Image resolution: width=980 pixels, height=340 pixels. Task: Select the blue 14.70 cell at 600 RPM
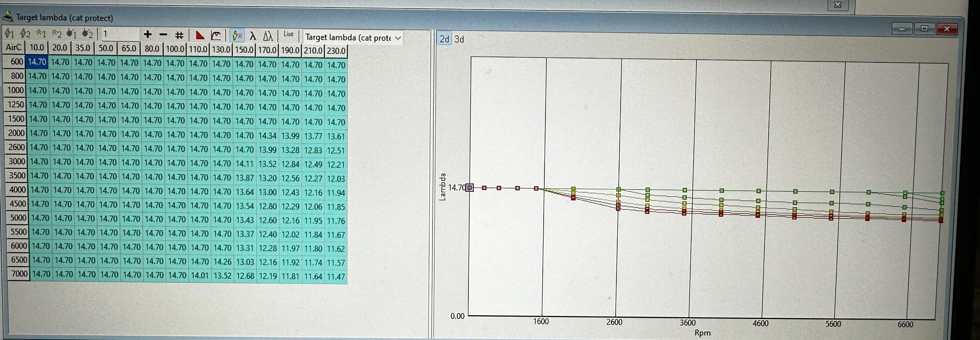(x=37, y=62)
